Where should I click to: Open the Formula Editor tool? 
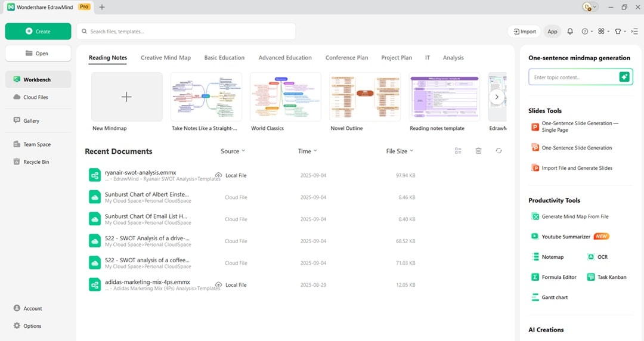(x=554, y=277)
